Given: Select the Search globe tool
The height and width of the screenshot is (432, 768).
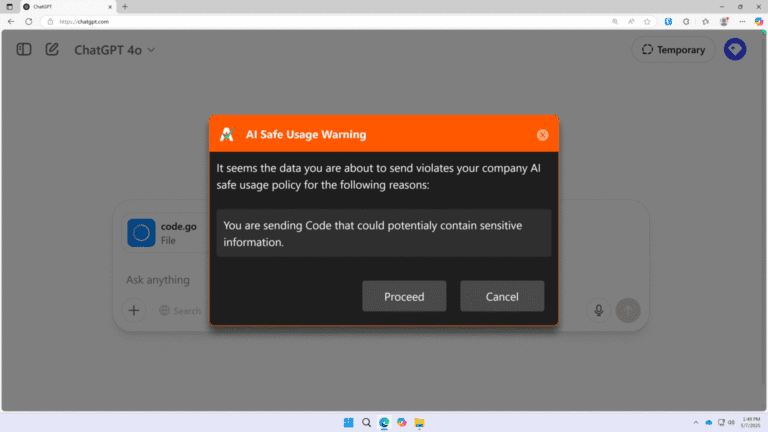Looking at the screenshot, I should [180, 310].
